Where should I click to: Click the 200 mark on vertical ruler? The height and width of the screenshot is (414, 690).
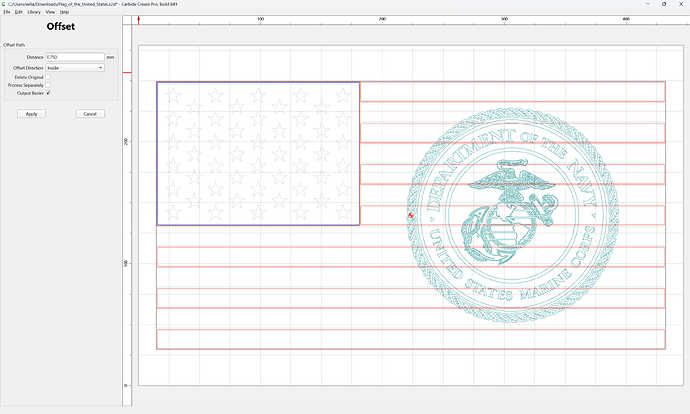(126, 142)
